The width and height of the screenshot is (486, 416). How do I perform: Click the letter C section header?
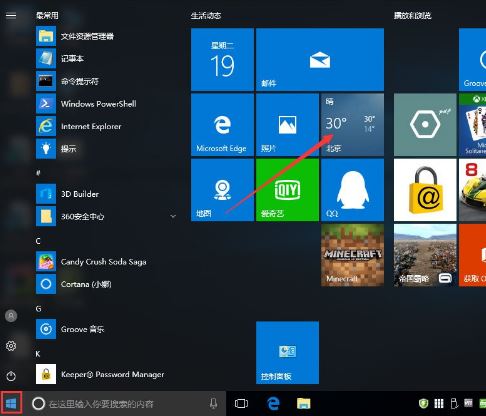[38, 241]
